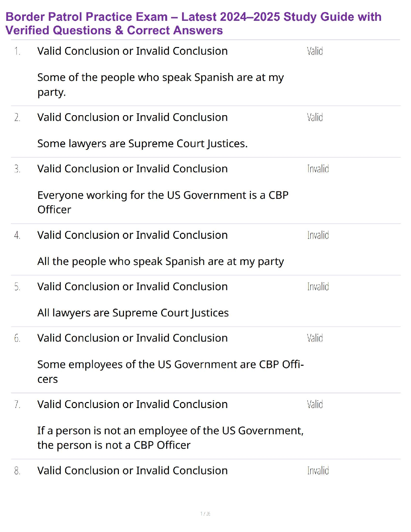411x532 pixels.
Task: Click 'All lawyers are Supreme Court Justices' text
Action: tap(133, 313)
